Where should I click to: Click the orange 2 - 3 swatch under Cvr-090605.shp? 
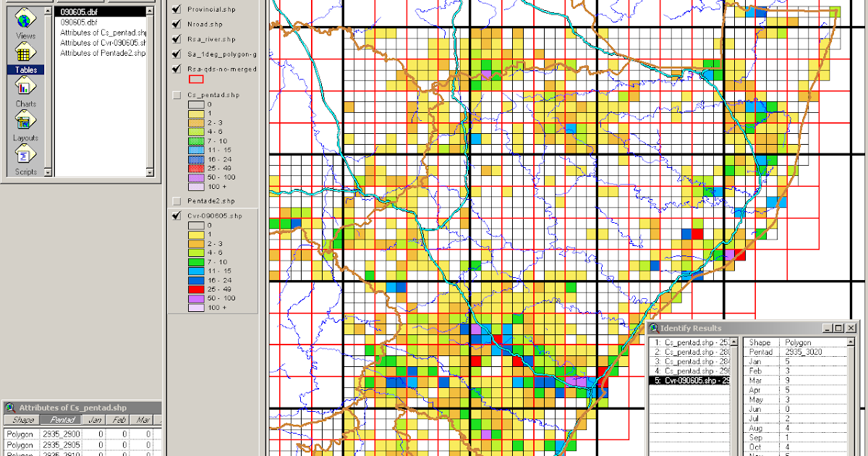click(x=195, y=244)
